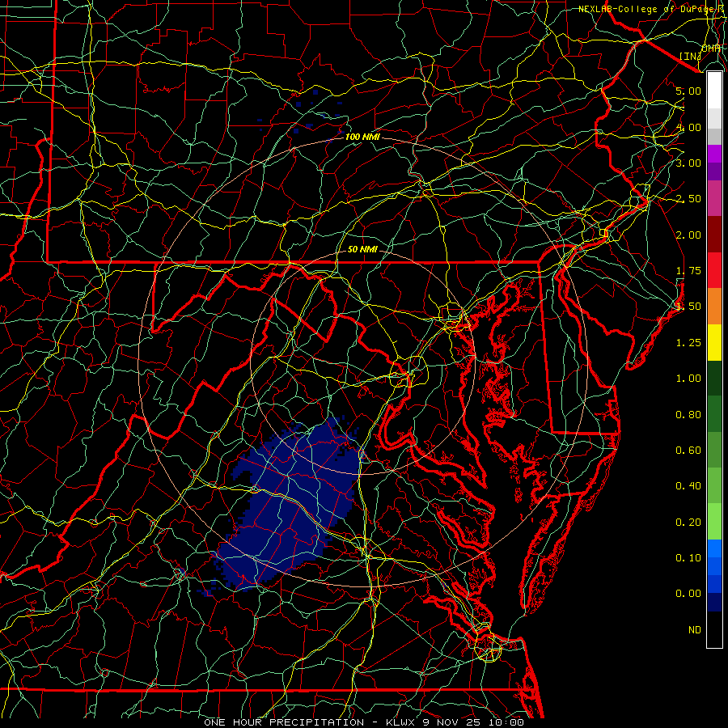
Task: Click the '0.60' legend value
Action: (688, 451)
